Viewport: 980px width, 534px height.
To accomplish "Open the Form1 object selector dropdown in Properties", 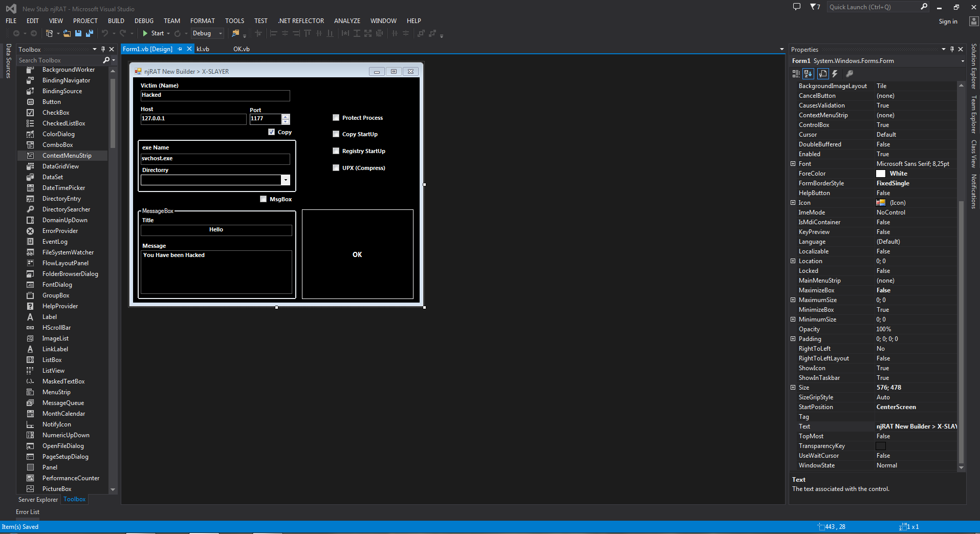I will pos(963,61).
